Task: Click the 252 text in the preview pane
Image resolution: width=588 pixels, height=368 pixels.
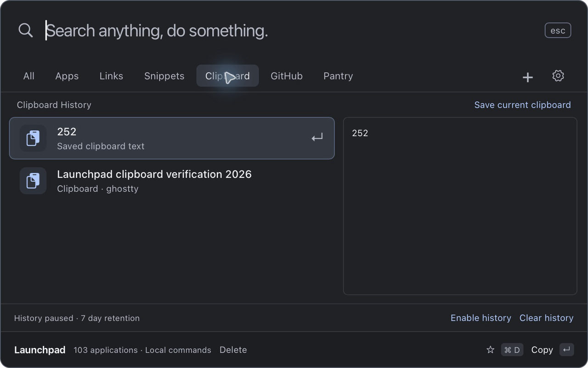Action: 360,133
